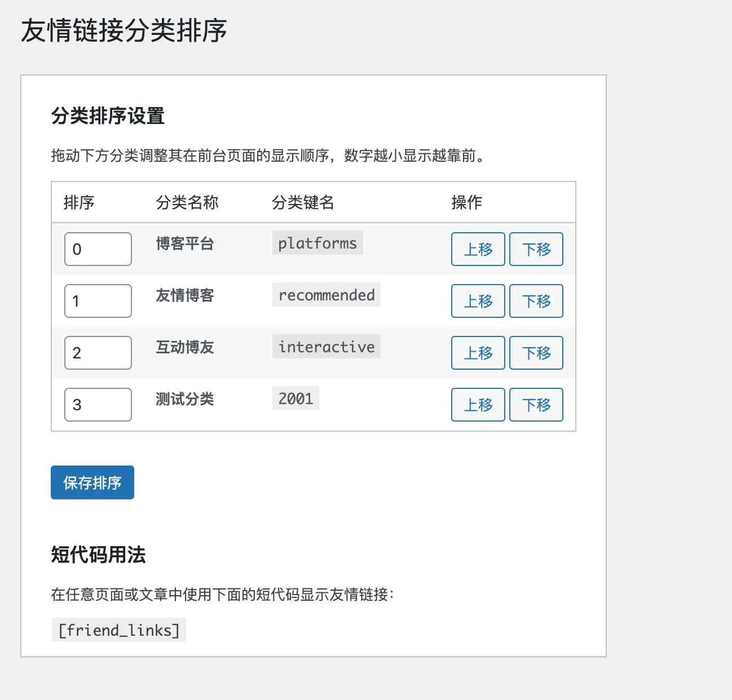
Task: Select the order field for 互动博友
Action: (98, 353)
